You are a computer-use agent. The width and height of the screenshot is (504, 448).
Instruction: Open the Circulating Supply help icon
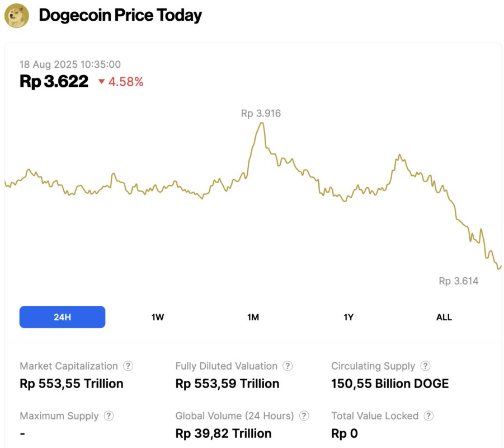point(426,366)
